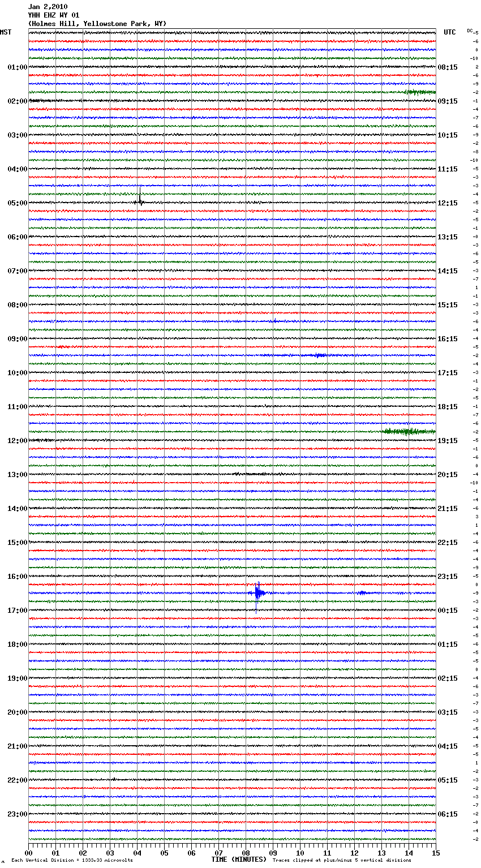
Task: Select the '05:00' MST hour label
Action: point(18,203)
